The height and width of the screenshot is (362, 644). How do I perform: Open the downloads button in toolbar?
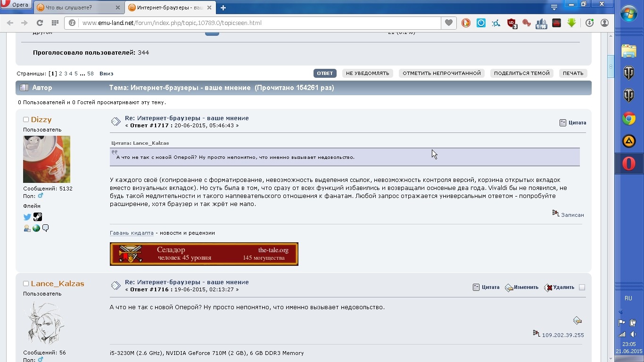(589, 23)
